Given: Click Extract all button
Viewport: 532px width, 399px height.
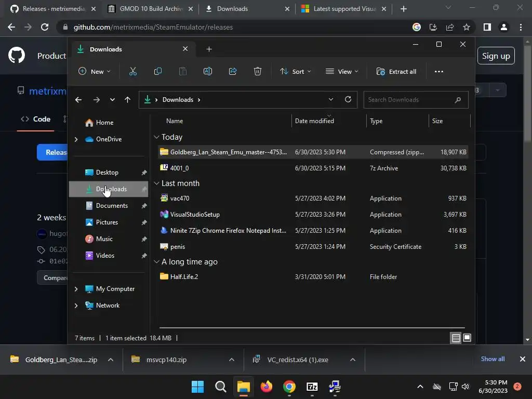Looking at the screenshot, I should click(x=396, y=72).
